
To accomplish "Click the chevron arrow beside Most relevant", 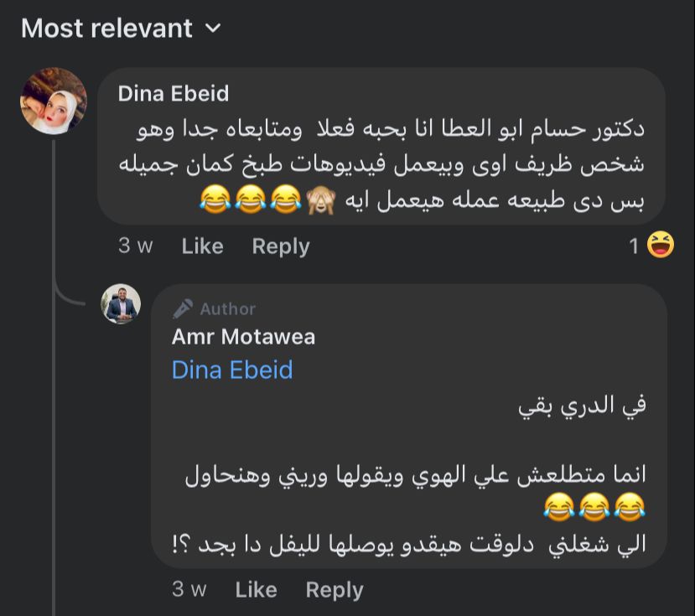I will click(x=213, y=28).
